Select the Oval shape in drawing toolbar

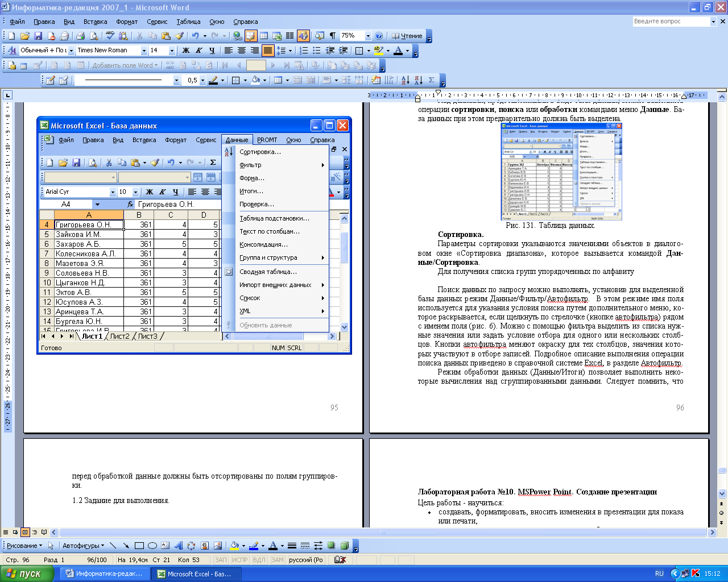[x=152, y=546]
